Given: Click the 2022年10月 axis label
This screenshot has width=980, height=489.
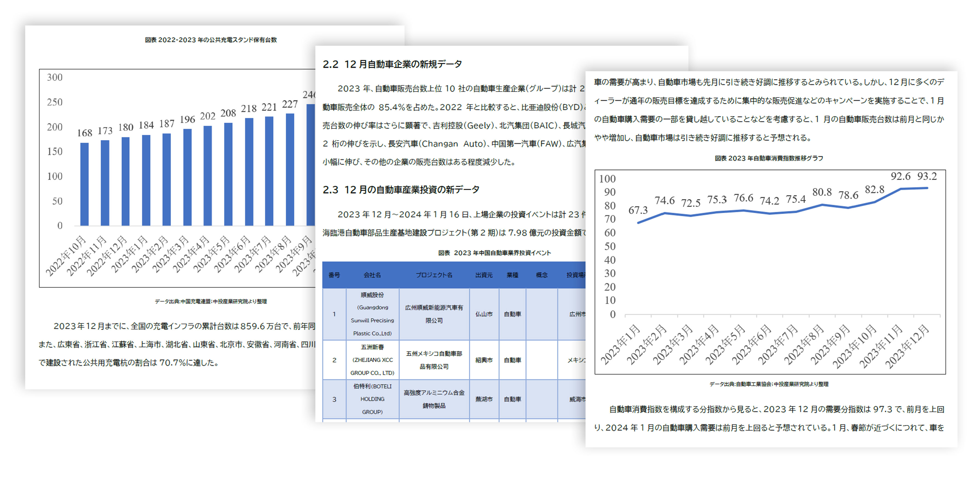Looking at the screenshot, I should 66,255.
